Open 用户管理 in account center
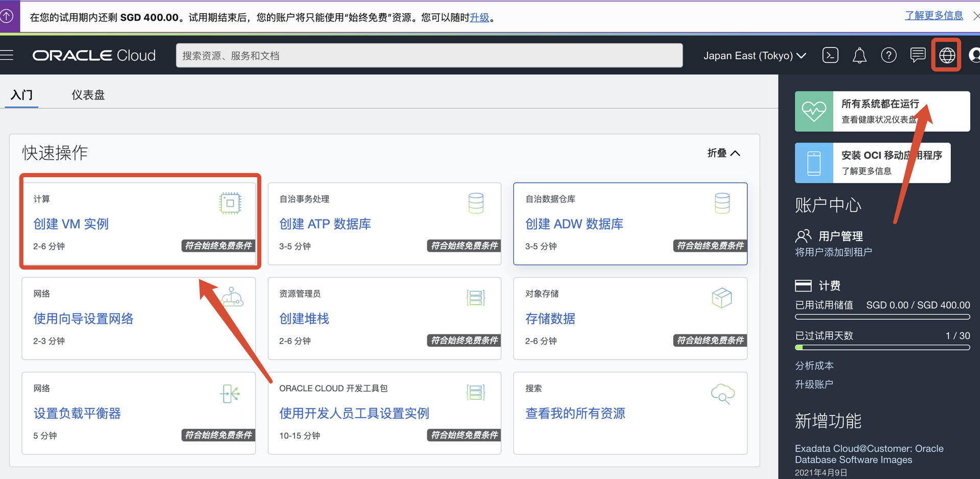 pyautogui.click(x=841, y=236)
